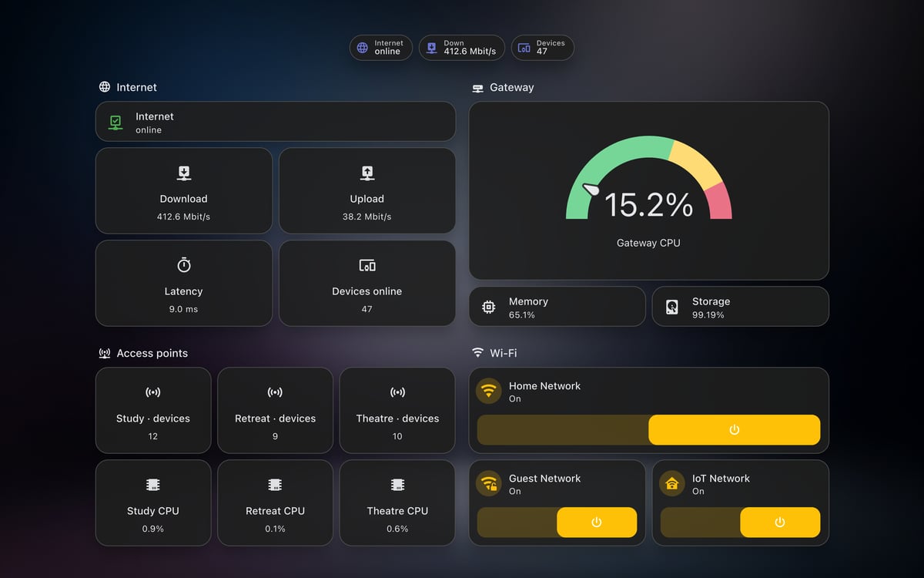Click the globe icon in Internet badge
The height and width of the screenshot is (578, 924).
pyautogui.click(x=363, y=48)
